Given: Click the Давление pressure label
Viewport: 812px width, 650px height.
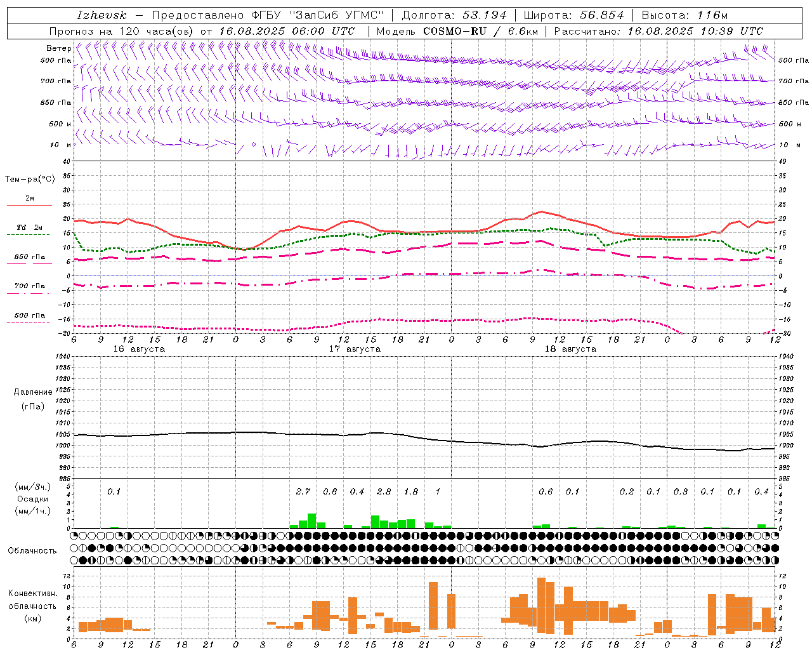Looking at the screenshot, I should click(32, 392).
